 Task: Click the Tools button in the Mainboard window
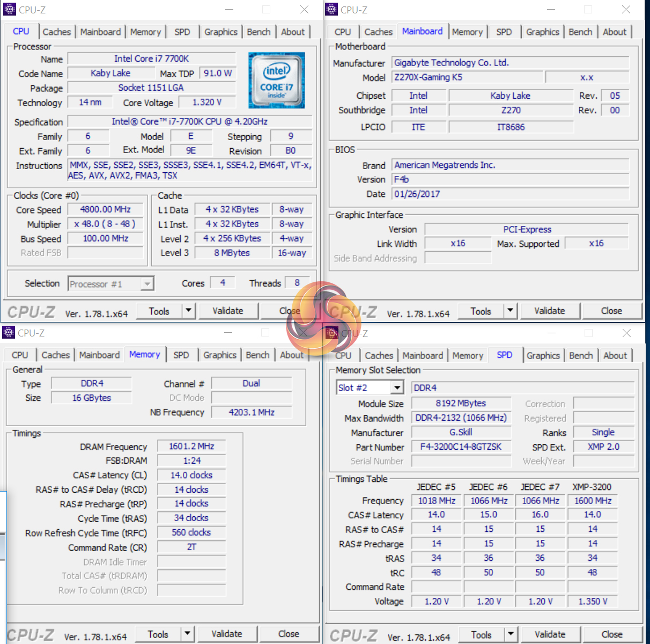point(481,311)
